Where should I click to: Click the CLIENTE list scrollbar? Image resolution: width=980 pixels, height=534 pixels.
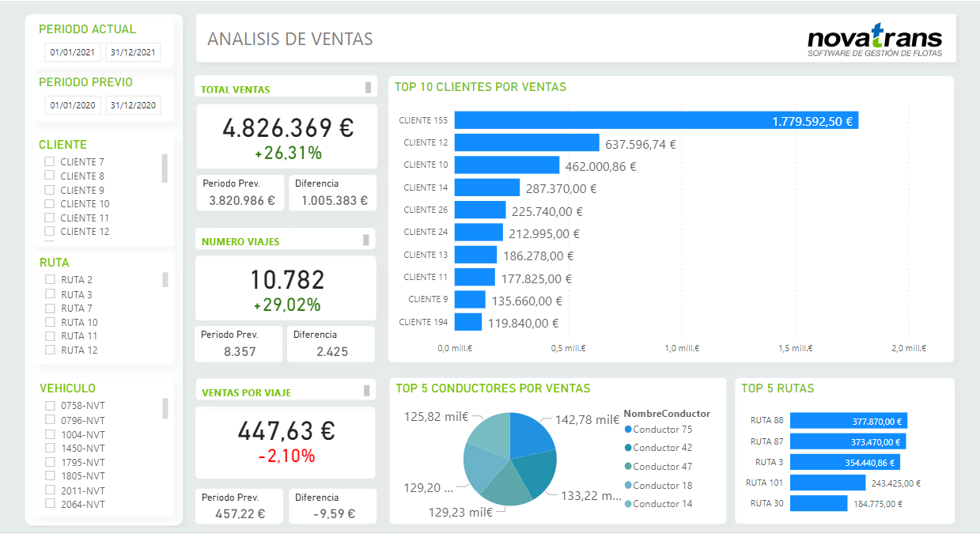[165, 169]
